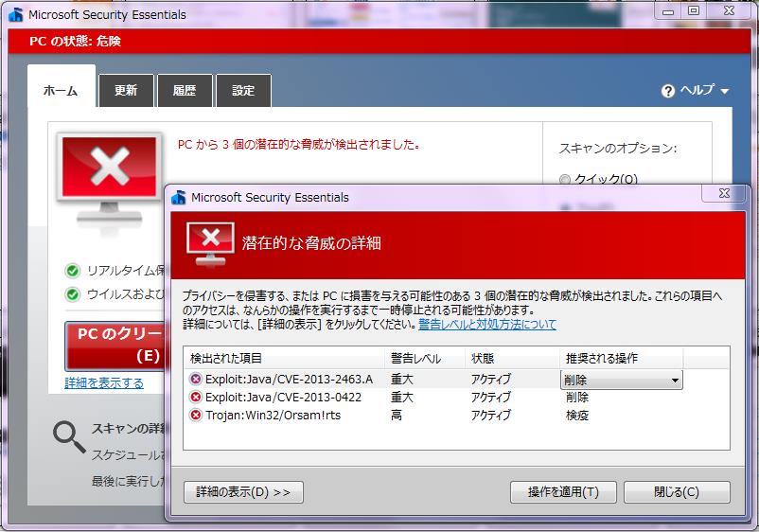Open the 設定 tab
The image size is (759, 532).
pos(243,91)
